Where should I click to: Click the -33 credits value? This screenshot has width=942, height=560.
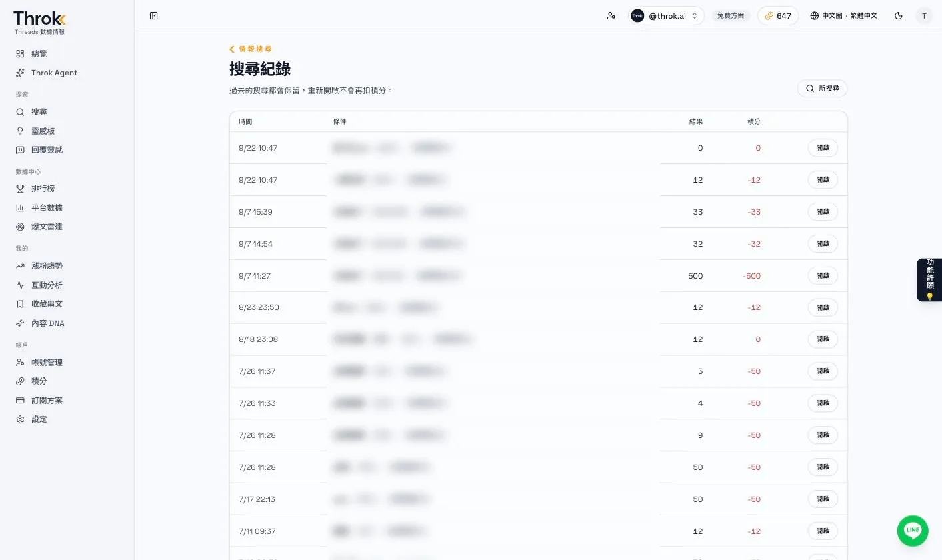[754, 212]
